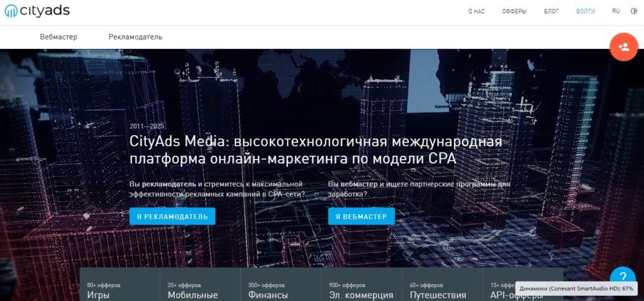Switch to the Рекламодатель tab
Image resolution: width=644 pixels, height=301 pixels.
coord(135,37)
